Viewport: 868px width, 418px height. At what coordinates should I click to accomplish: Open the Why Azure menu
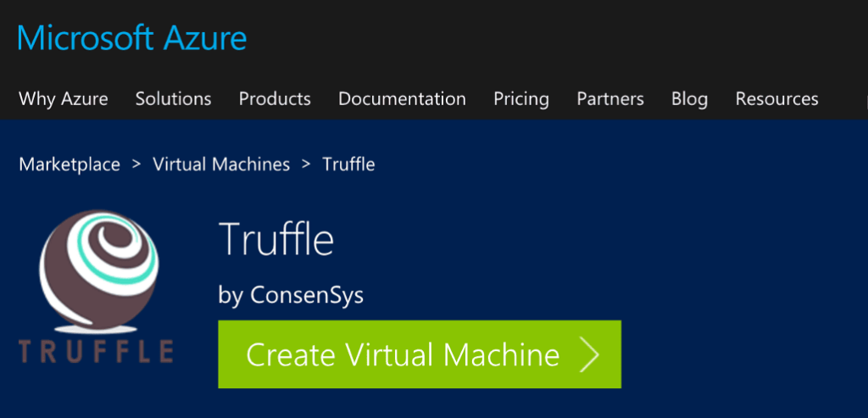point(64,99)
